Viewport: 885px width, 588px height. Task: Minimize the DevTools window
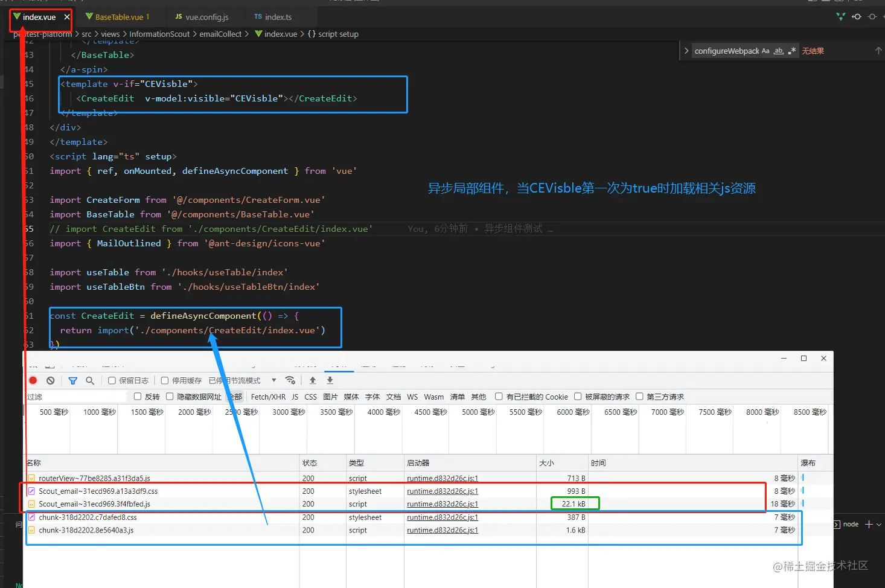point(784,358)
